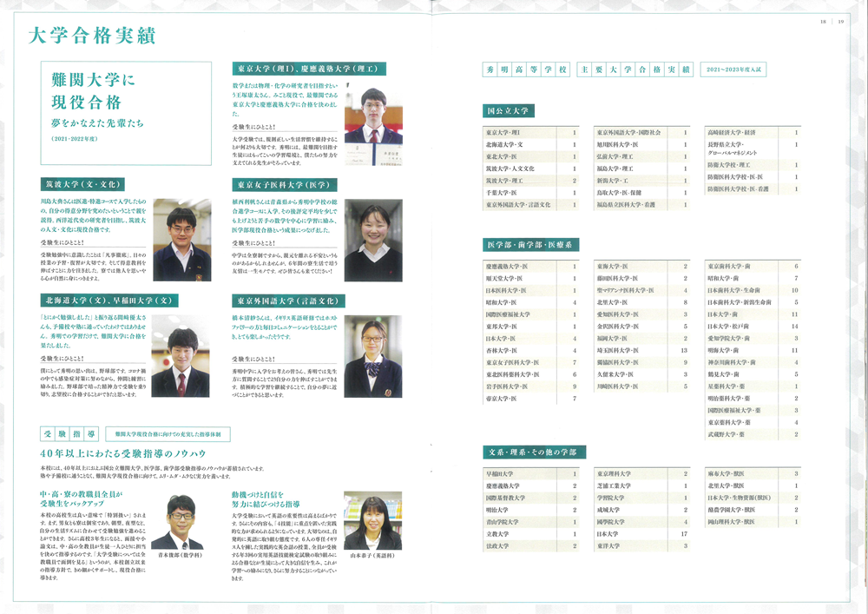Click the 北海道大学(文)、早稲田大学(文) banner
The width and height of the screenshot is (868, 614).
click(109, 300)
